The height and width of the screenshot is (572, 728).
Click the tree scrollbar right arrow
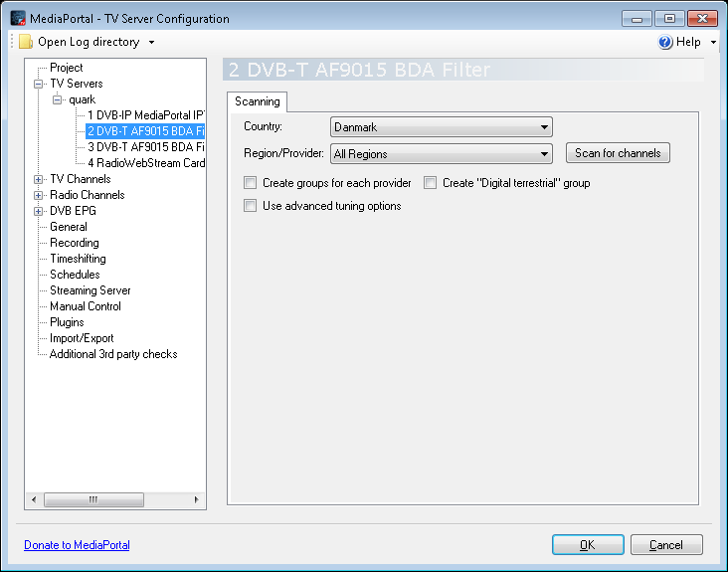(x=196, y=499)
